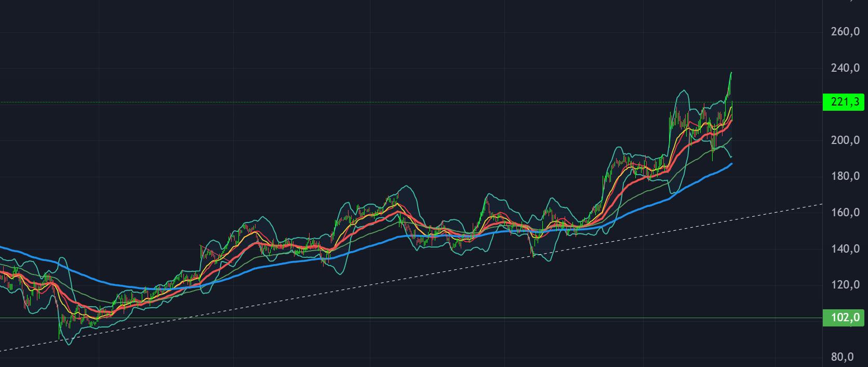
Task: Click the green 221,3 current price label
Action: (844, 102)
